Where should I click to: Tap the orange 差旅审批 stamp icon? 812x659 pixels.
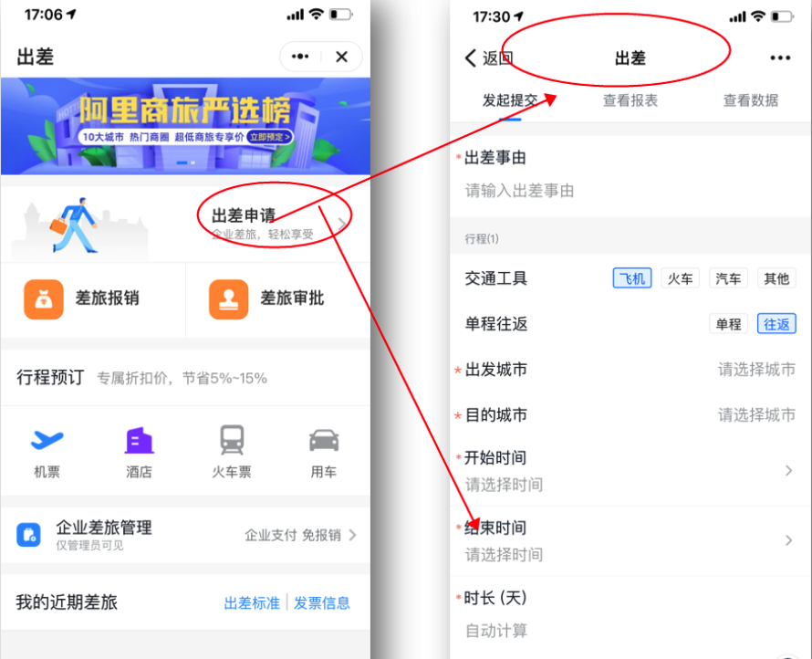coord(228,299)
